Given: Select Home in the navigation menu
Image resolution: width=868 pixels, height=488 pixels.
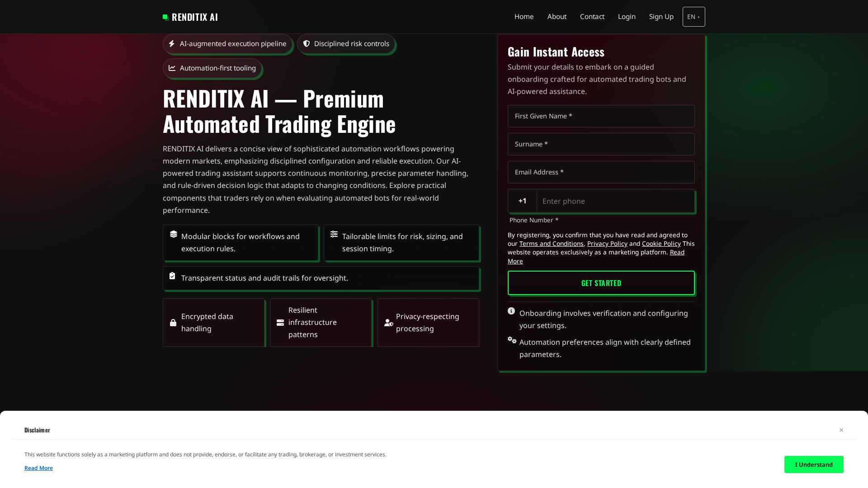Looking at the screenshot, I should click(524, 16).
